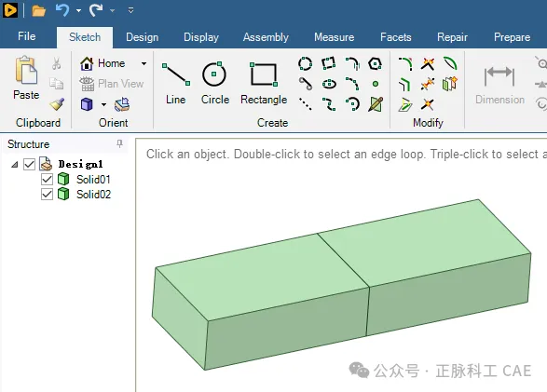
Task: Open the dropdown beside the blue cube
Action: (x=103, y=104)
